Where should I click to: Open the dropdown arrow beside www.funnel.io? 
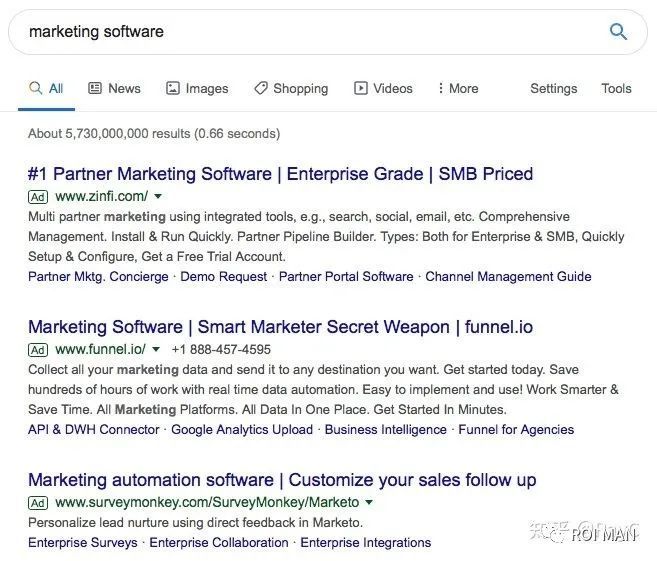tap(156, 350)
